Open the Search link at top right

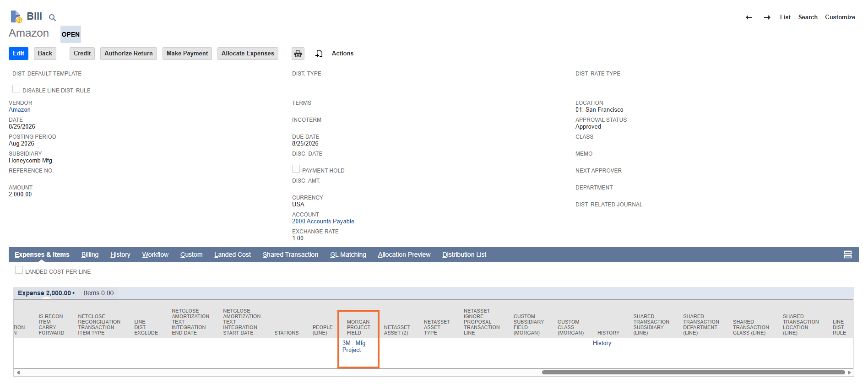808,17
